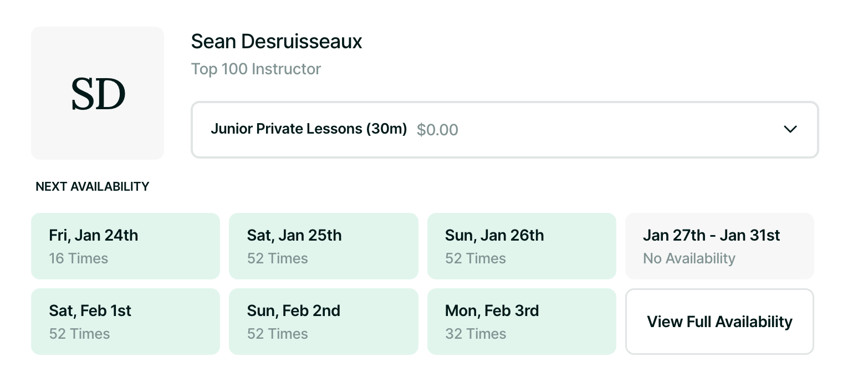Select Sat, Feb 1st availability
Image resolution: width=868 pixels, height=377 pixels.
125,321
